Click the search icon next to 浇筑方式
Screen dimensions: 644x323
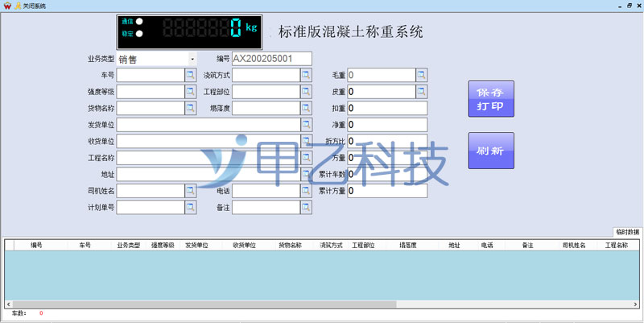(x=306, y=75)
